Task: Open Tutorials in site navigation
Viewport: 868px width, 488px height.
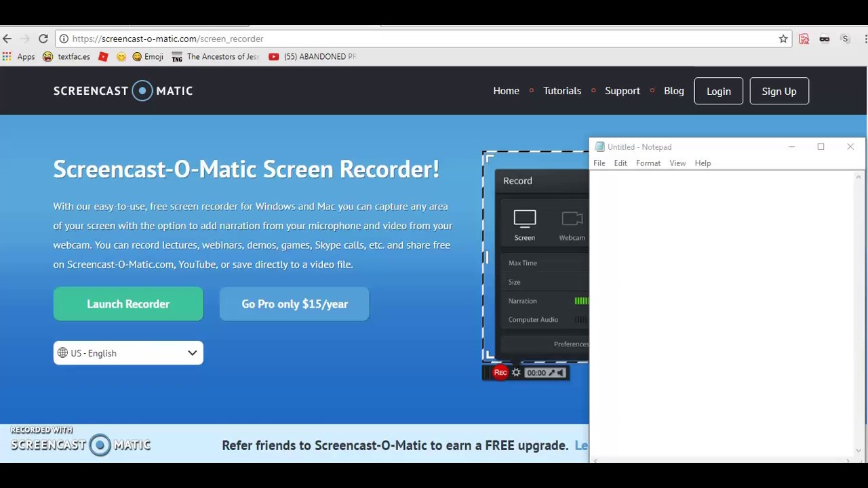Action: [562, 91]
